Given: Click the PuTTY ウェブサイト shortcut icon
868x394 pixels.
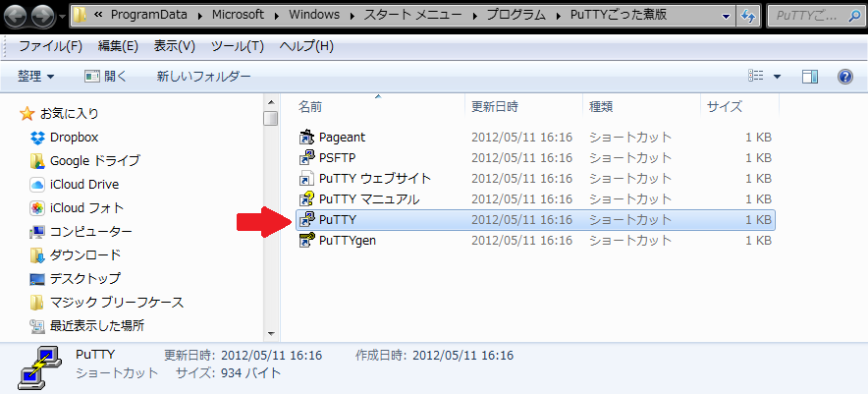Looking at the screenshot, I should [x=306, y=179].
